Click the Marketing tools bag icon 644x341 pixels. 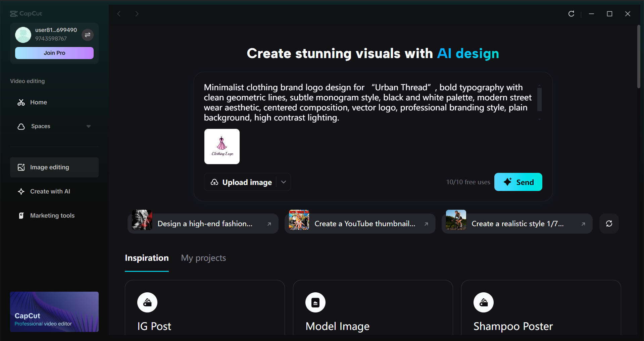(x=21, y=215)
